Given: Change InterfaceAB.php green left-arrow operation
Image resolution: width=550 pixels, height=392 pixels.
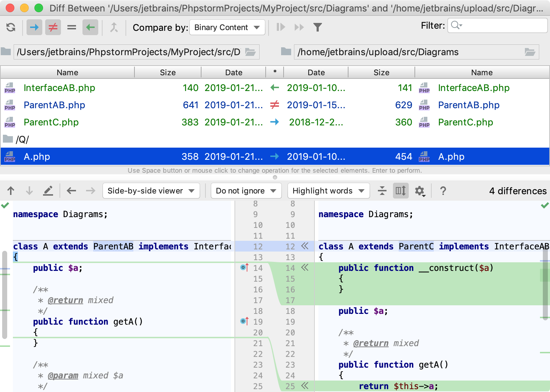Looking at the screenshot, I should click(x=275, y=88).
